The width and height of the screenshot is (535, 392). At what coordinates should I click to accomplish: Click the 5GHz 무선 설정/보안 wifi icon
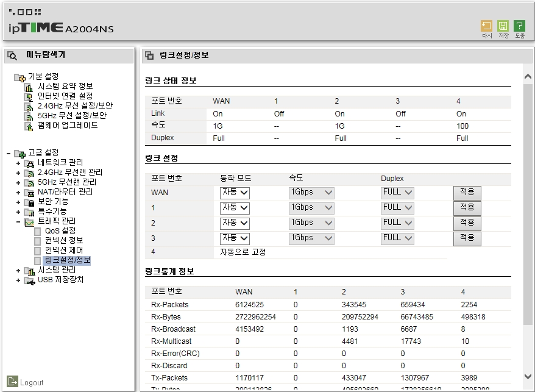[x=29, y=117]
